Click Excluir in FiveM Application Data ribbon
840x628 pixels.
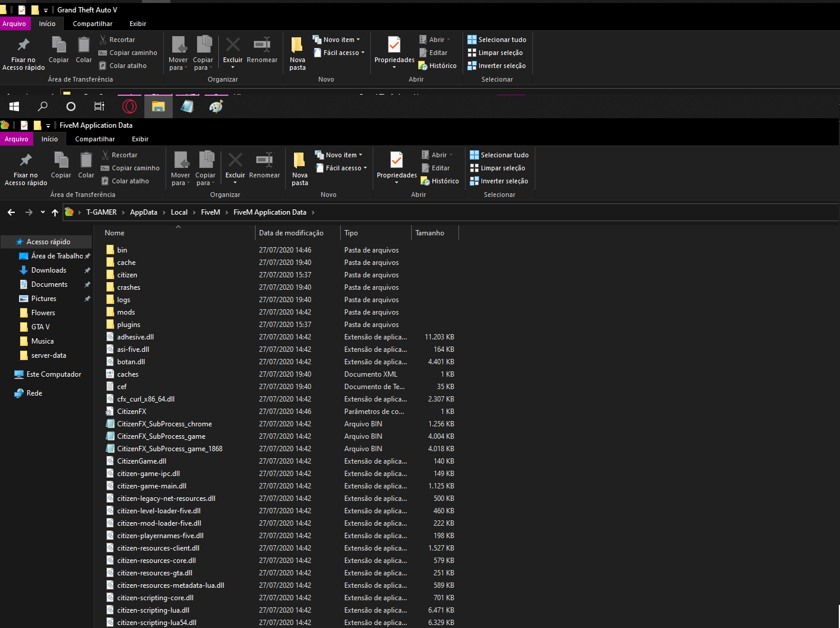(235, 168)
